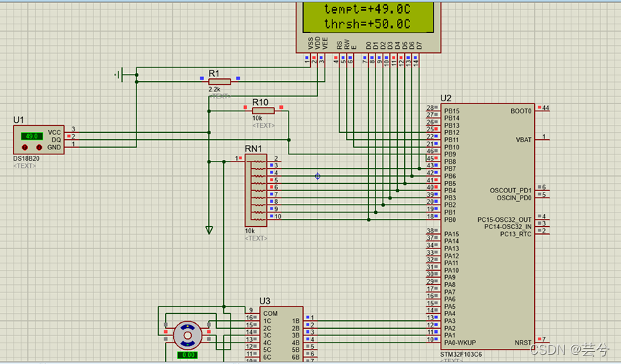Viewport: 621px width, 364px height.
Task: Select the U3 driver chip body
Action: (x=281, y=335)
